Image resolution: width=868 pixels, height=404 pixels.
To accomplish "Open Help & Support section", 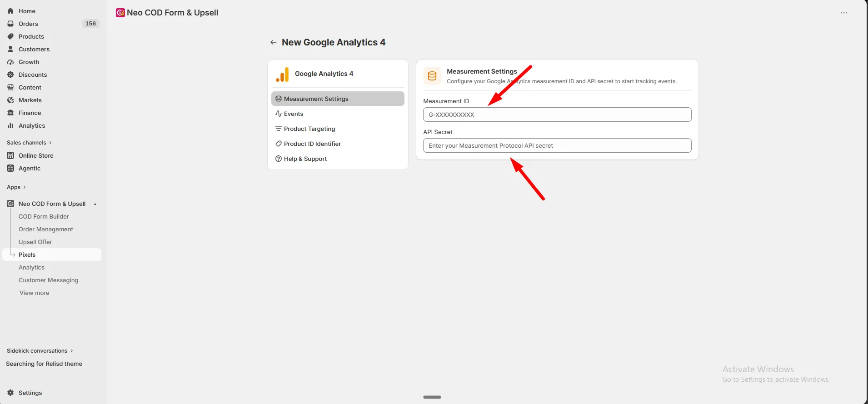I will tap(338, 159).
